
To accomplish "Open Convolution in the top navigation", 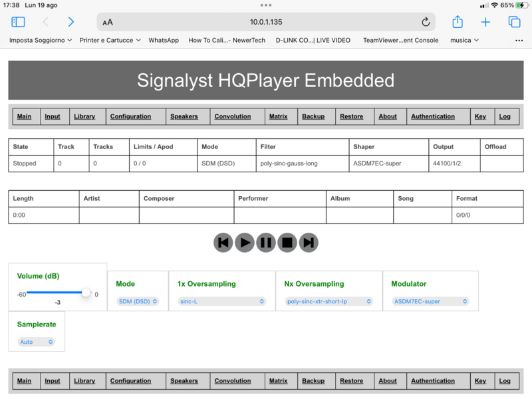I will coord(233,116).
